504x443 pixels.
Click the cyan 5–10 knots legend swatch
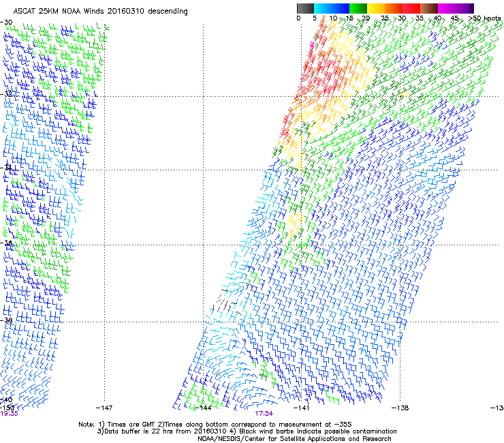coord(322,8)
